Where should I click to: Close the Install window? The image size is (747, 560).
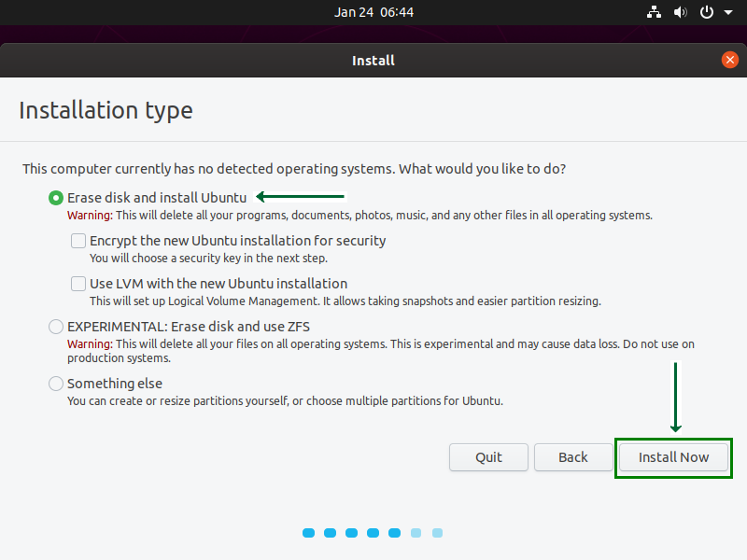click(x=729, y=60)
